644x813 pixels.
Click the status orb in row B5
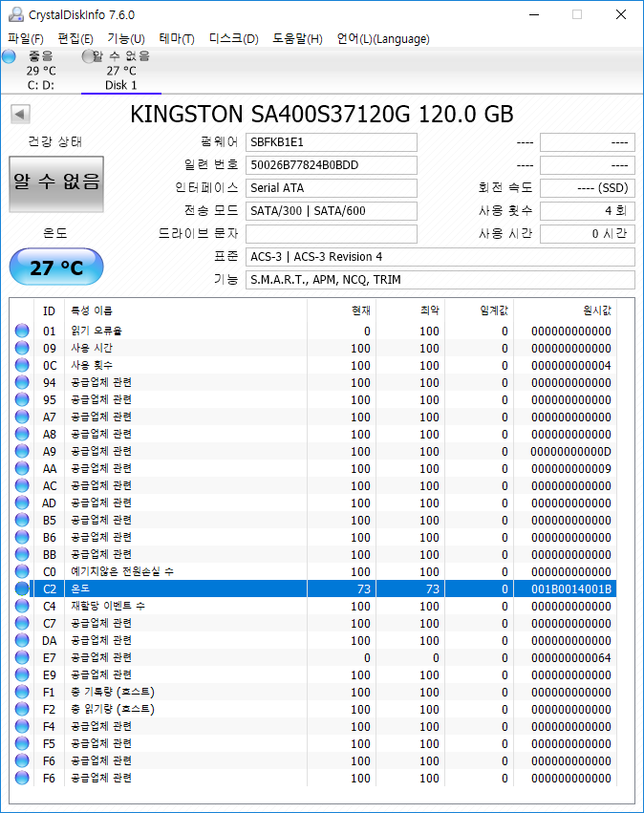(22, 520)
